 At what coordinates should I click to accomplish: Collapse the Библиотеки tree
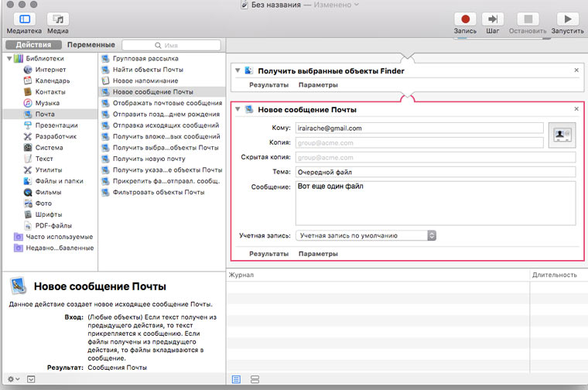tap(9, 58)
